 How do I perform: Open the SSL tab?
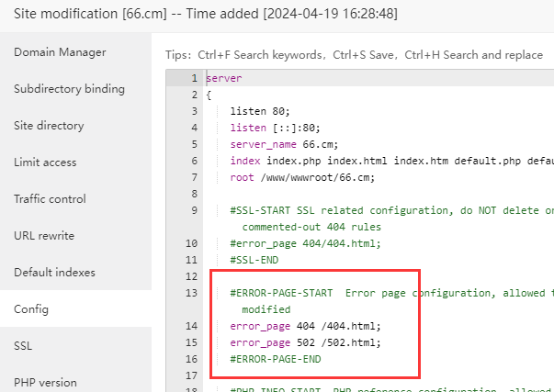(x=23, y=346)
